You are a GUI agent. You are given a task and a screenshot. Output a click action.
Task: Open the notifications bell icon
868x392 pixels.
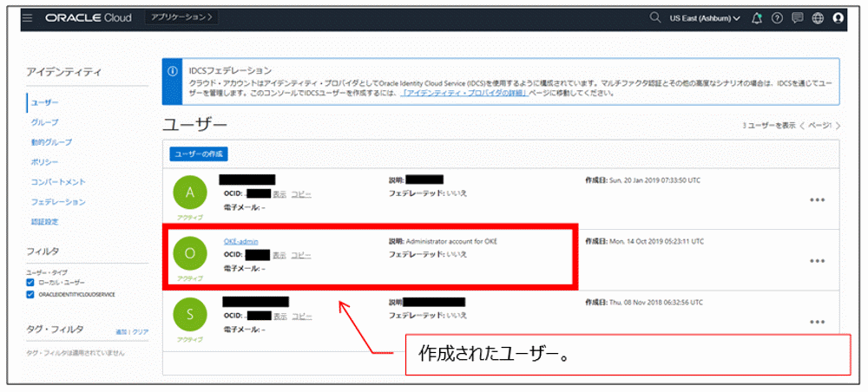point(757,18)
